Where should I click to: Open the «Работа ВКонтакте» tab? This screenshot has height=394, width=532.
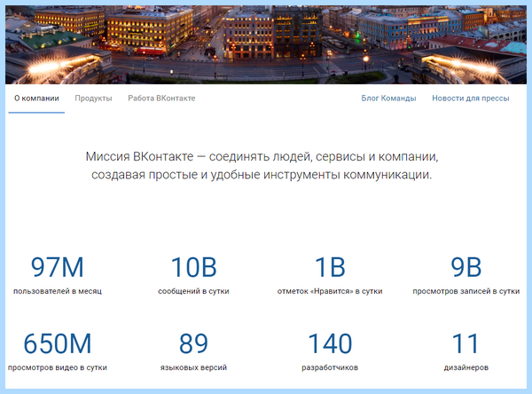click(161, 98)
